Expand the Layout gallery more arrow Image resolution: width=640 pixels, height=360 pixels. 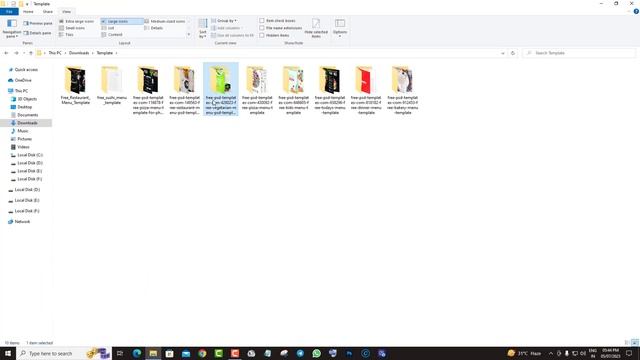189,35
